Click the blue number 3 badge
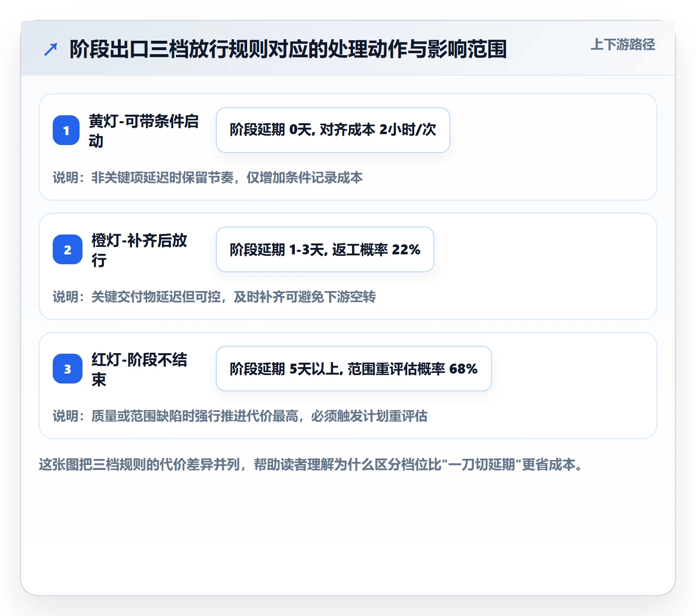696x616 pixels. (68, 369)
